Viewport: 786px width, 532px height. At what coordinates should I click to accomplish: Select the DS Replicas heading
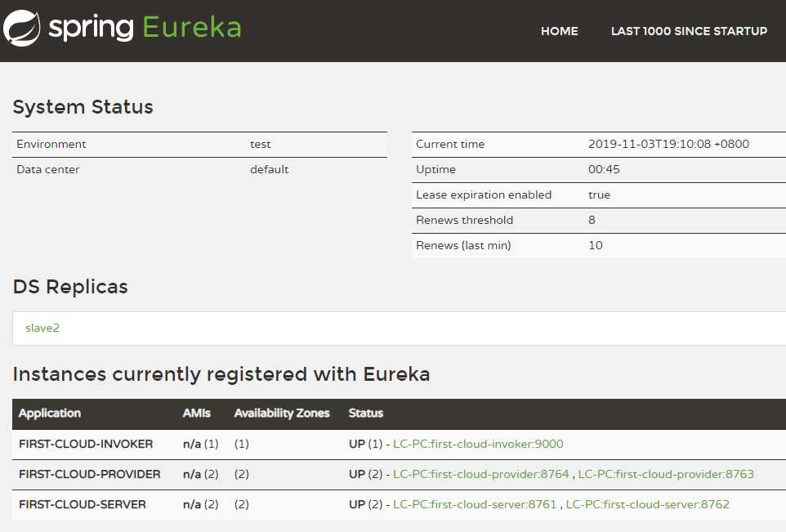[x=71, y=287]
